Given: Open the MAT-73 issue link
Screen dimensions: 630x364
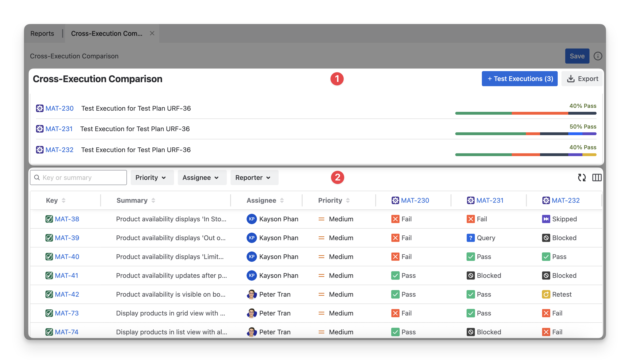Looking at the screenshot, I should (67, 313).
